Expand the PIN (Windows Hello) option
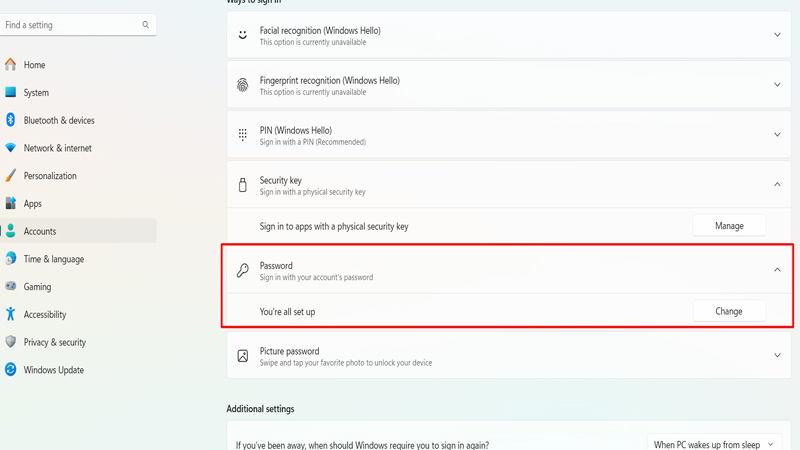 point(777,135)
